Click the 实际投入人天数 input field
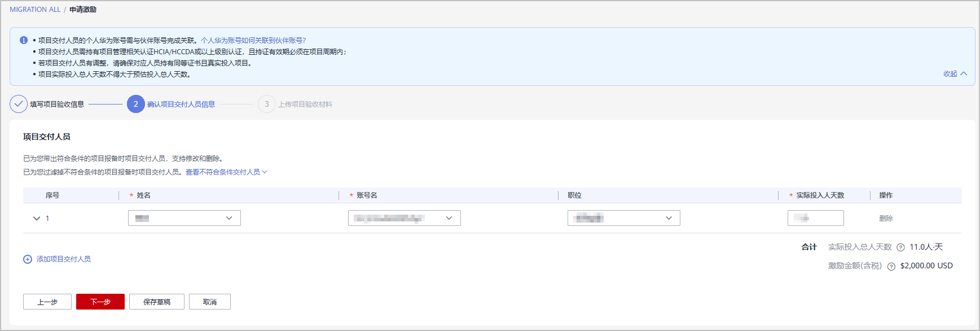 pyautogui.click(x=816, y=218)
